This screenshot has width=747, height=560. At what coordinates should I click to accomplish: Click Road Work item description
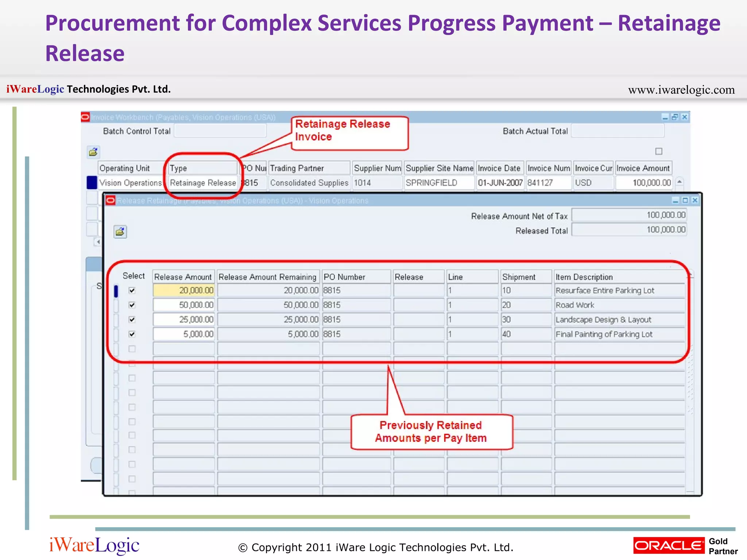(x=619, y=305)
